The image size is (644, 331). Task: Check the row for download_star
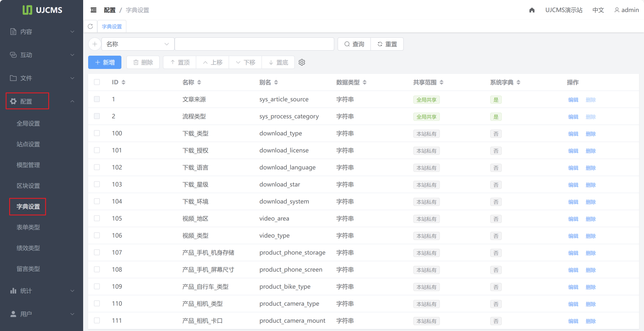(97, 184)
